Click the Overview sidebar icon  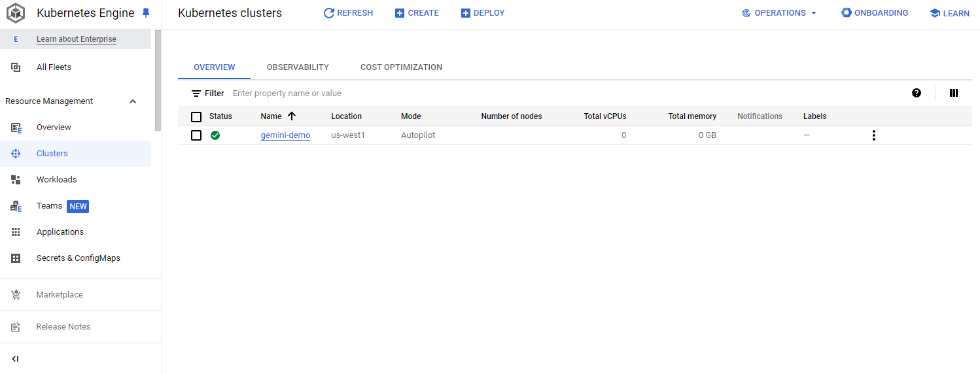[x=16, y=127]
